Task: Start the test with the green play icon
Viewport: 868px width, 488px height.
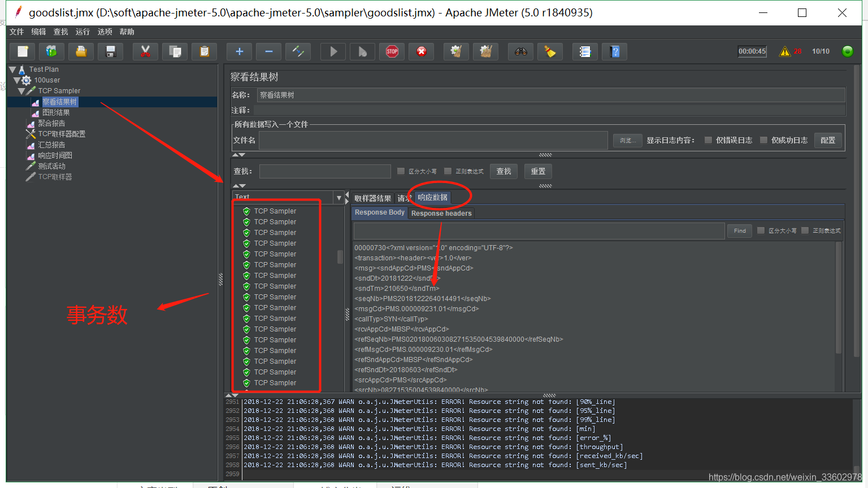Action: [333, 51]
